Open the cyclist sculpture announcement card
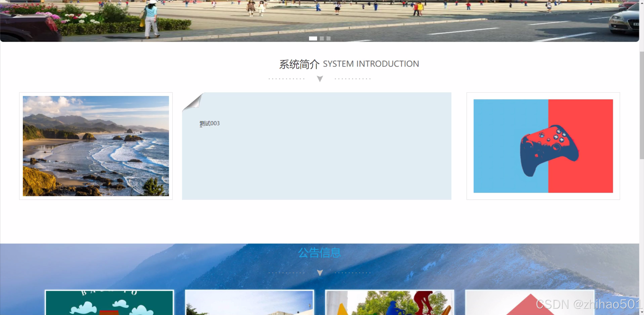644x315 pixels. pos(390,302)
